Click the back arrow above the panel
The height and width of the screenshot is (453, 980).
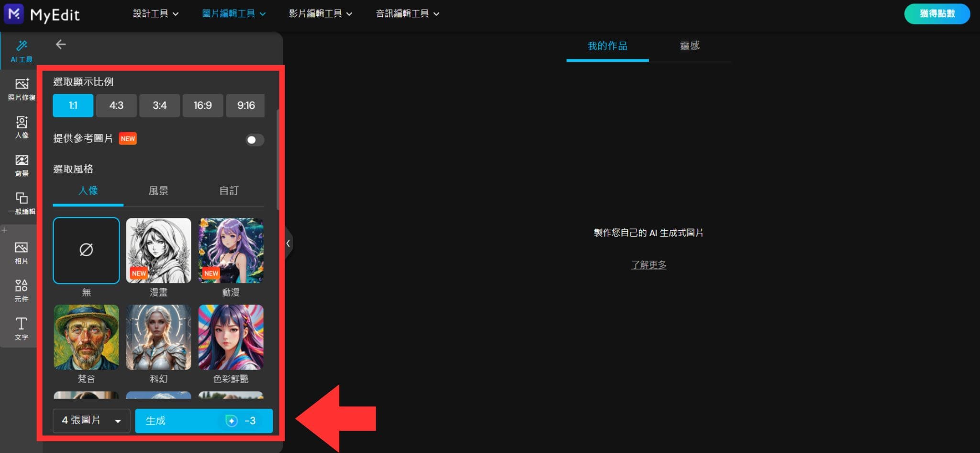pyautogui.click(x=61, y=44)
